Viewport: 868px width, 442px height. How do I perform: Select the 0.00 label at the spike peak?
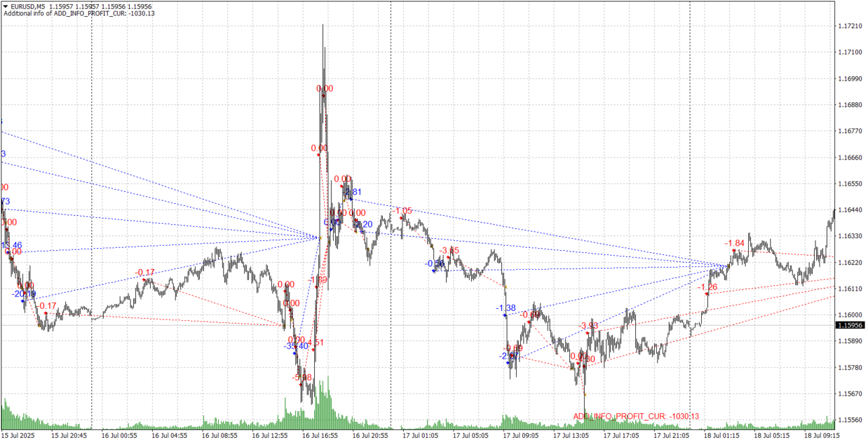324,88
